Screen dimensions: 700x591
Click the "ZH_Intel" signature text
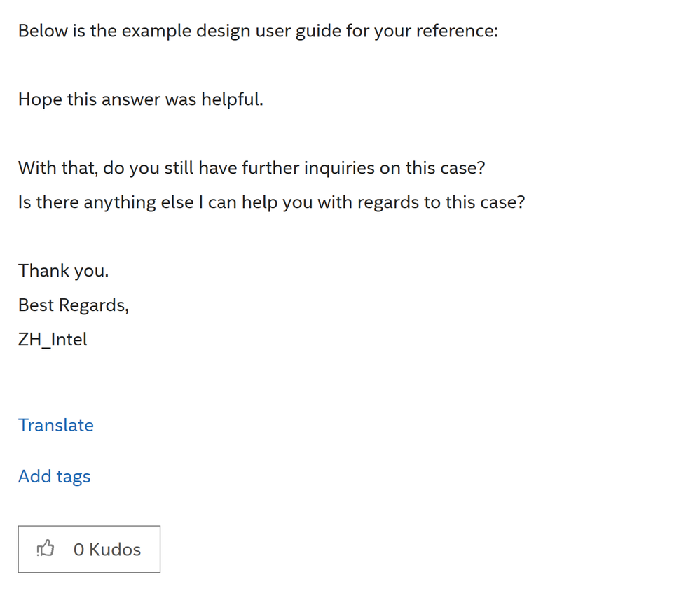[x=53, y=340]
